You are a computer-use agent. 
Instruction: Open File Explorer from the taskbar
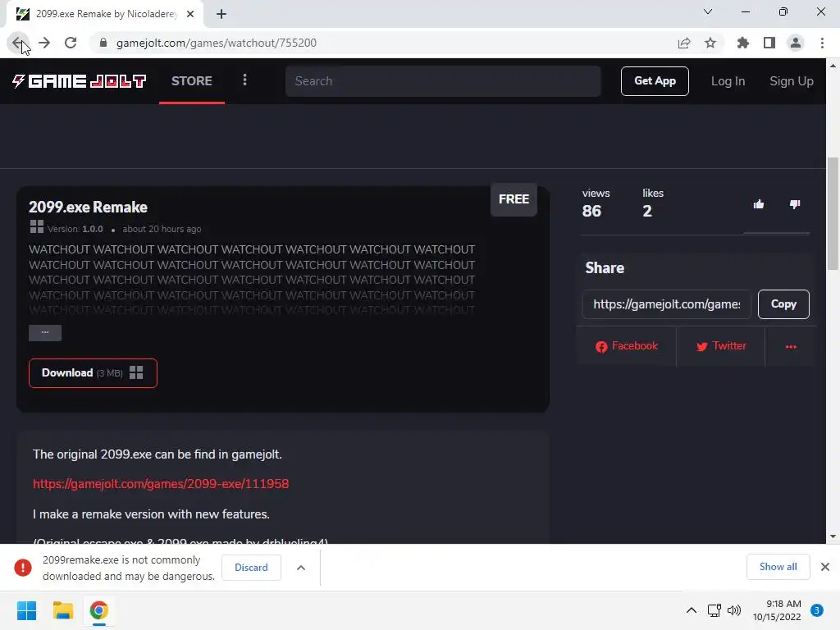62,610
